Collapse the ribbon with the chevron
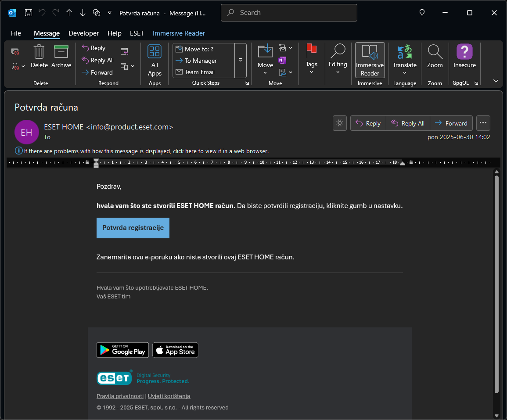The height and width of the screenshot is (420, 507). click(496, 81)
